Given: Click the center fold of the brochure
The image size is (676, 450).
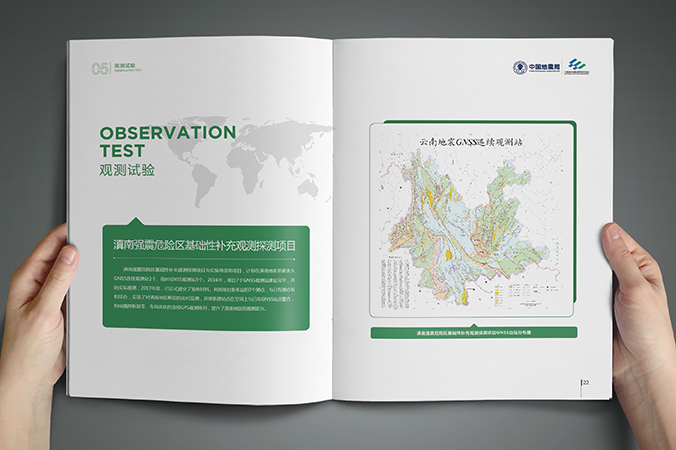Looking at the screenshot, I should [x=332, y=220].
